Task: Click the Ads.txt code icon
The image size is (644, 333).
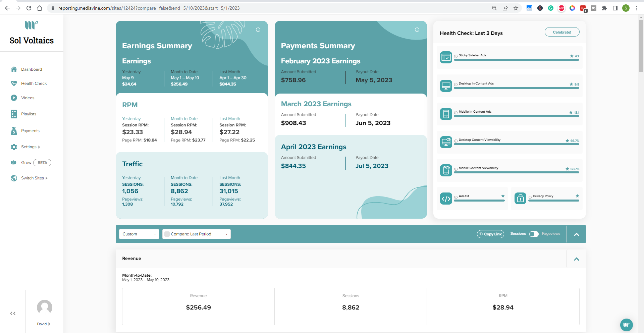Action: click(446, 199)
